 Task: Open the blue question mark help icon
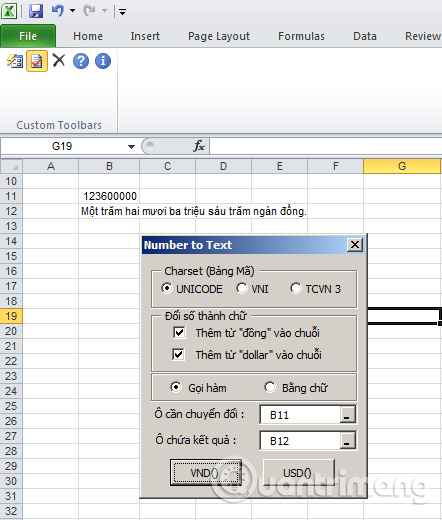point(81,61)
